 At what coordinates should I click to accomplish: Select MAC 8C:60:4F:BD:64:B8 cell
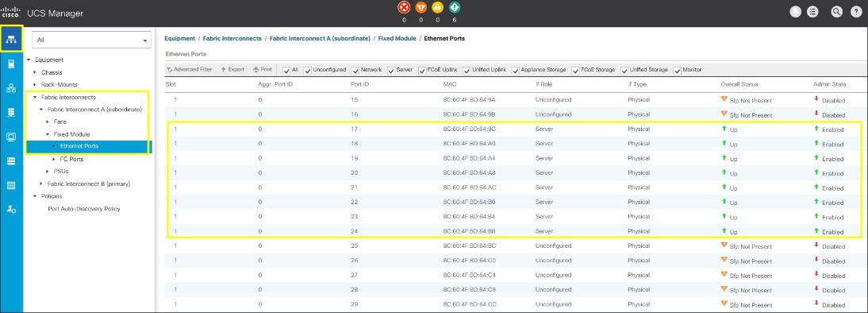point(470,231)
